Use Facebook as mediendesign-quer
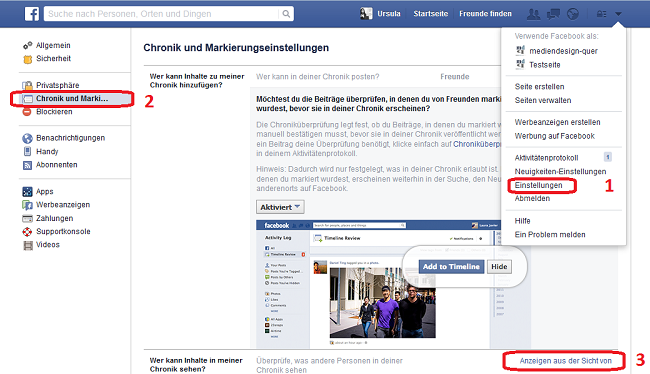 [x=563, y=51]
